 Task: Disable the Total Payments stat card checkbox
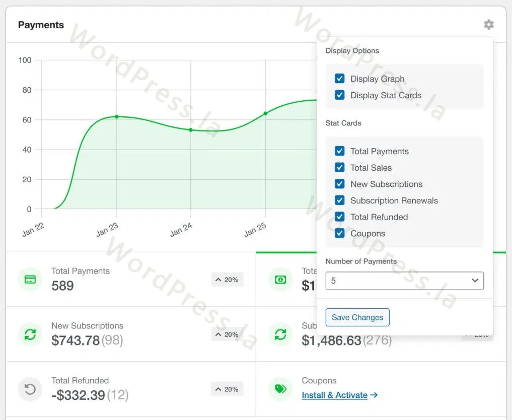click(x=340, y=151)
